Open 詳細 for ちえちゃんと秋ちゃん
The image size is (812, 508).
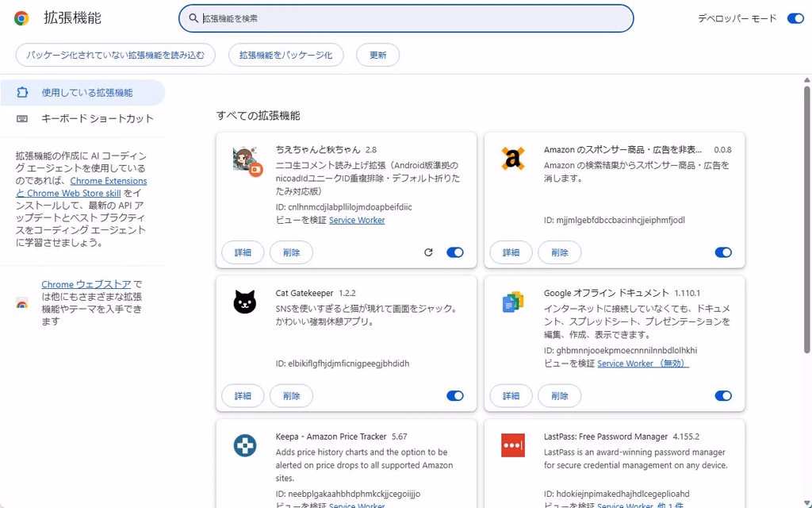click(243, 252)
